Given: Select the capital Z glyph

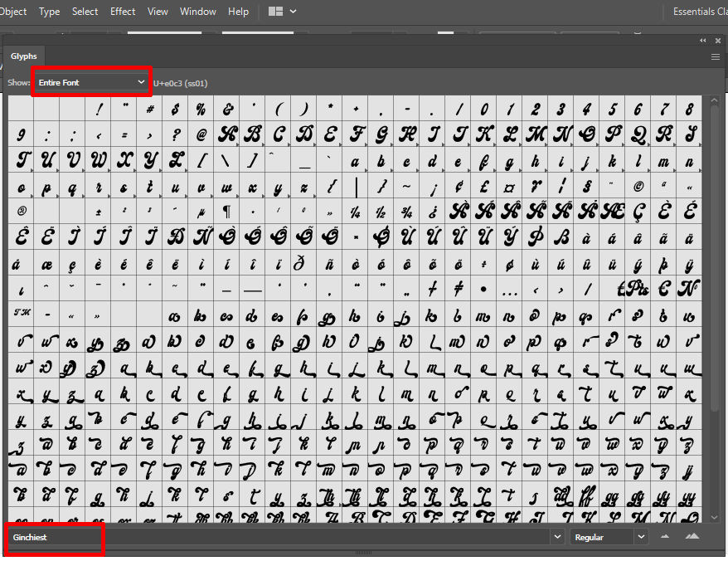Looking at the screenshot, I should tap(175, 160).
